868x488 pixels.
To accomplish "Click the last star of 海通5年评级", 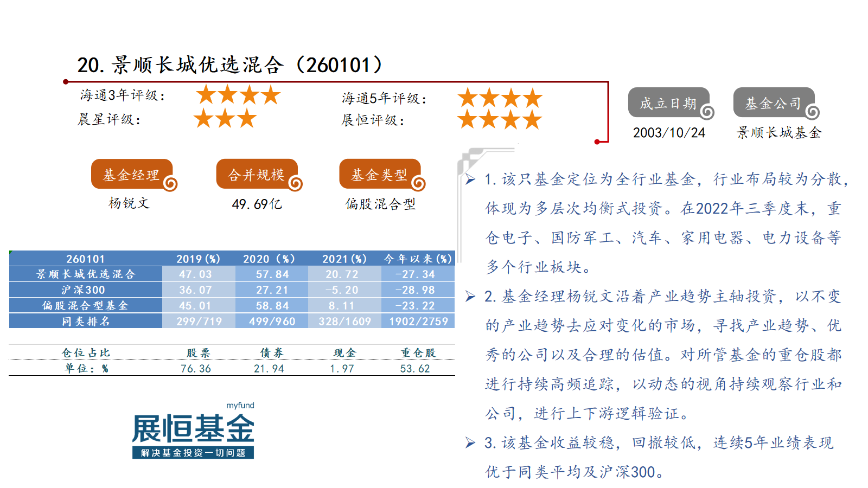I will 532,98.
